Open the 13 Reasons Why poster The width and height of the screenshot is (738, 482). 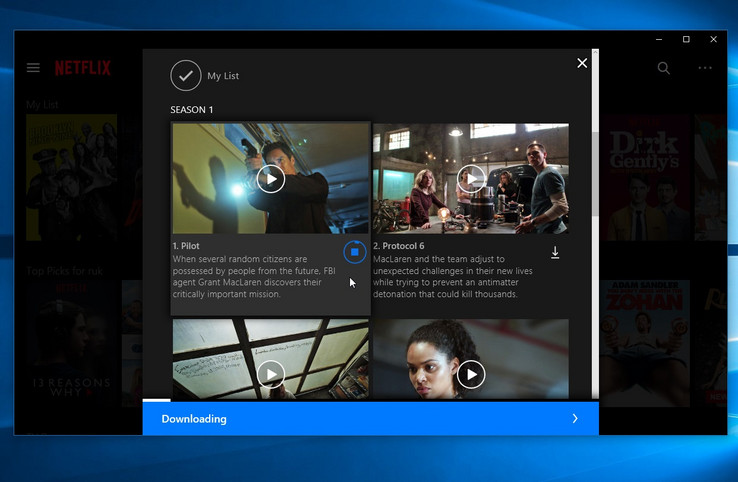click(72, 343)
